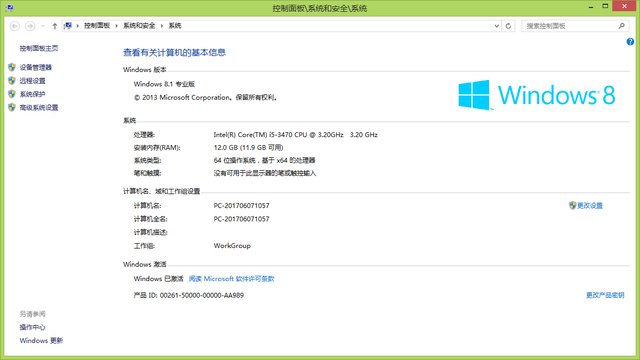Click computer name PC-201706071057 beside 计算机名
This screenshot has height=360, width=640.
pos(241,206)
